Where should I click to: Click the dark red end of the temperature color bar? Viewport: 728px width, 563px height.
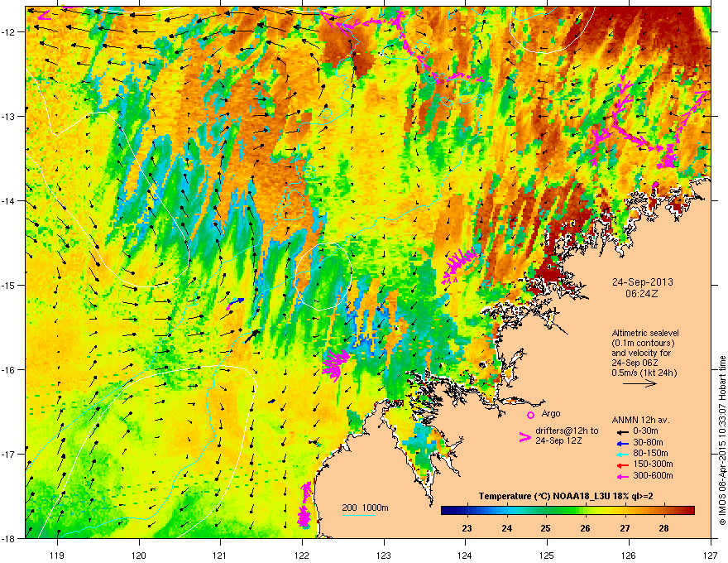coord(691,511)
